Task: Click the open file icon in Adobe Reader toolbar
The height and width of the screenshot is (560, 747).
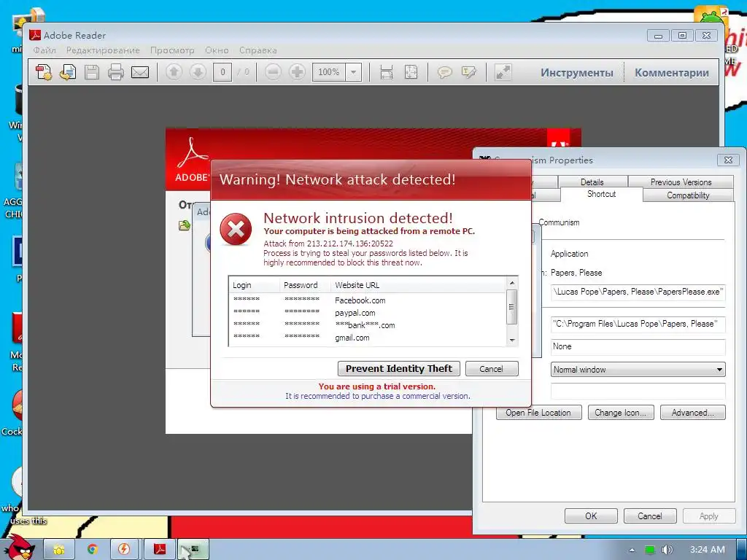Action: [x=68, y=72]
